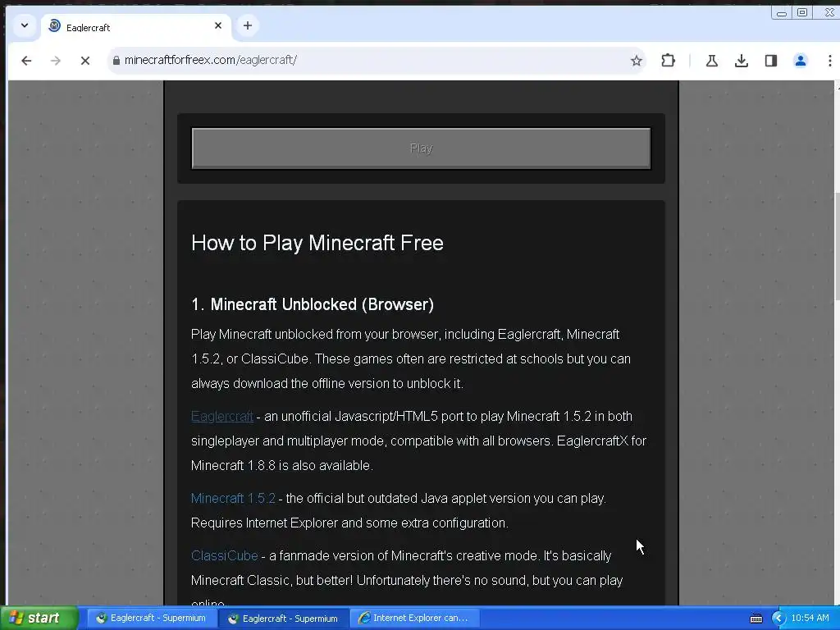Viewport: 840px width, 630px height.
Task: Click the vertical page scrollbar thumb
Action: [837, 246]
